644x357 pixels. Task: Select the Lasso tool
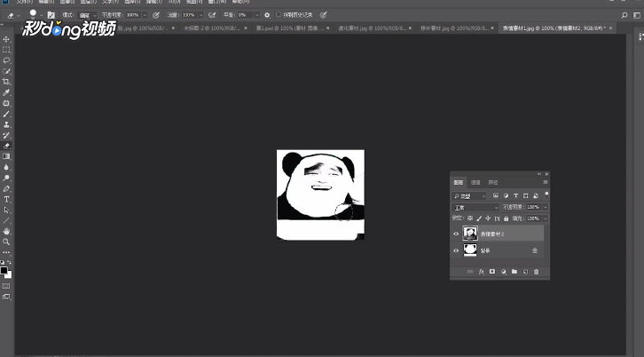coord(6,60)
